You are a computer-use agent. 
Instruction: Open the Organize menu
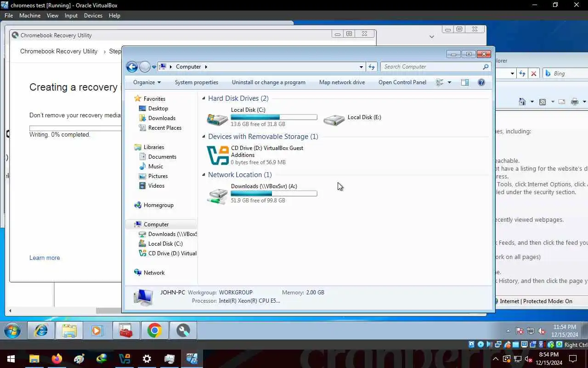147,82
